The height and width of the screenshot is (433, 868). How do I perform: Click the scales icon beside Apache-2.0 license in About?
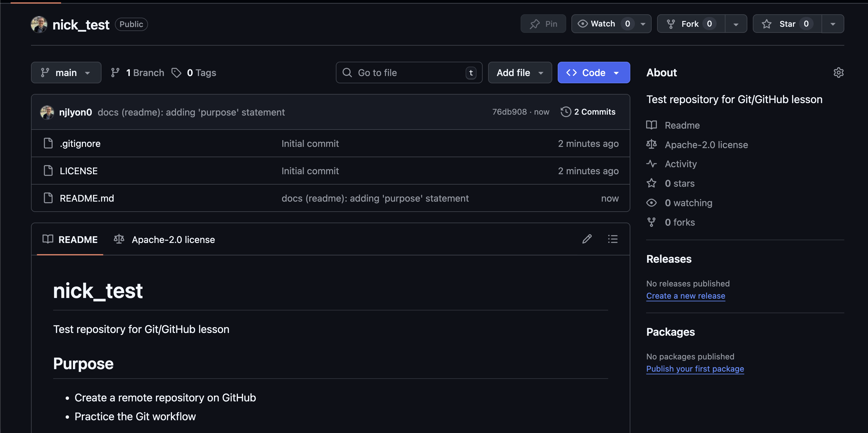(x=651, y=144)
